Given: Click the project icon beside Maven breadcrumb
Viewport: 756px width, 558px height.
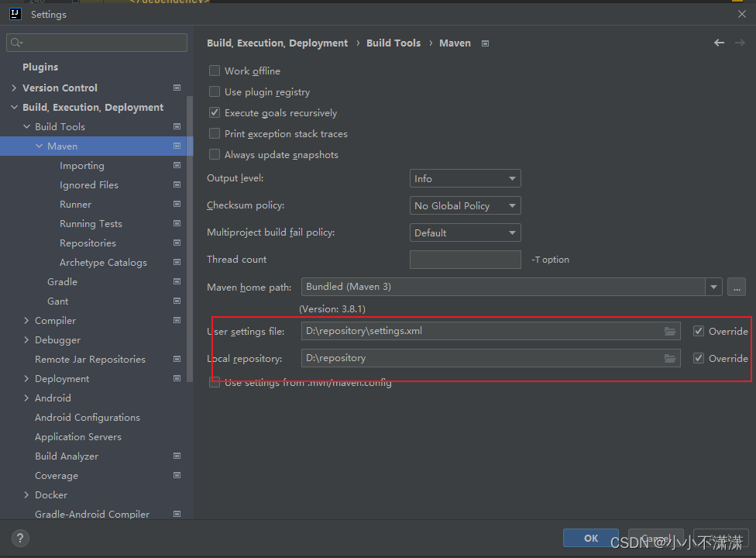Looking at the screenshot, I should click(x=485, y=43).
